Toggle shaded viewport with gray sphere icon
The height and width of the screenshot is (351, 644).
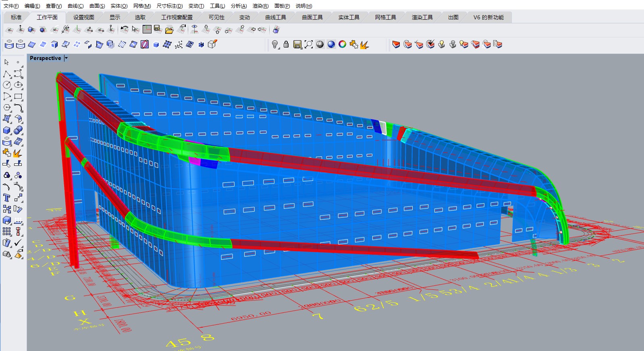click(320, 45)
